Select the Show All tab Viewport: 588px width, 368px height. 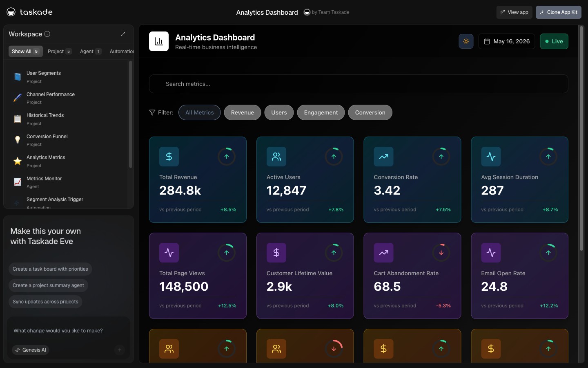click(25, 51)
